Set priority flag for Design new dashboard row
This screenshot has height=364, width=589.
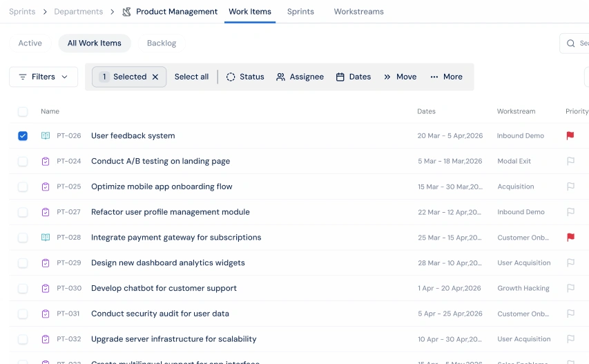[x=570, y=262]
